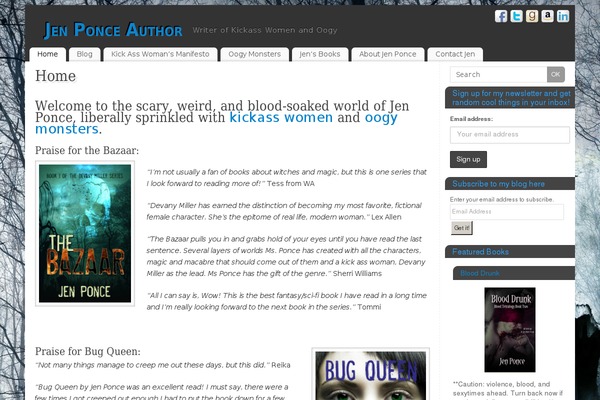Go to the Blog tab
This screenshot has height=400, width=600.
[x=85, y=54]
